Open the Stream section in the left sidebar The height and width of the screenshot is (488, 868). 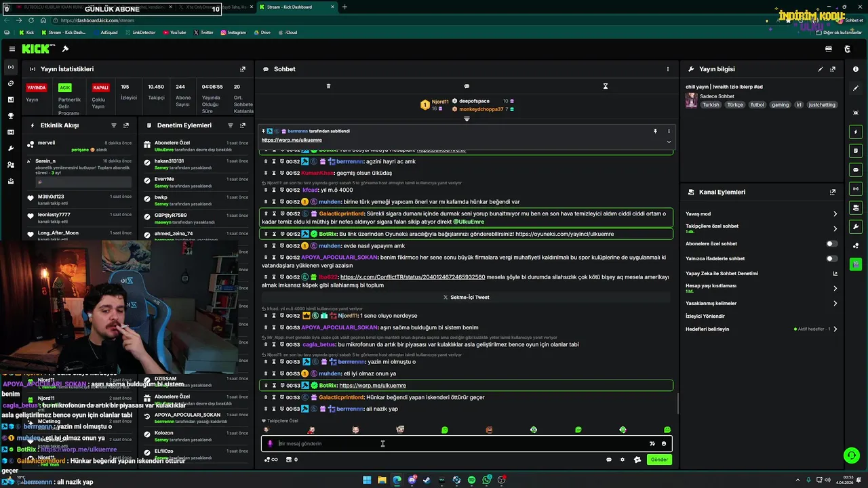10,67
